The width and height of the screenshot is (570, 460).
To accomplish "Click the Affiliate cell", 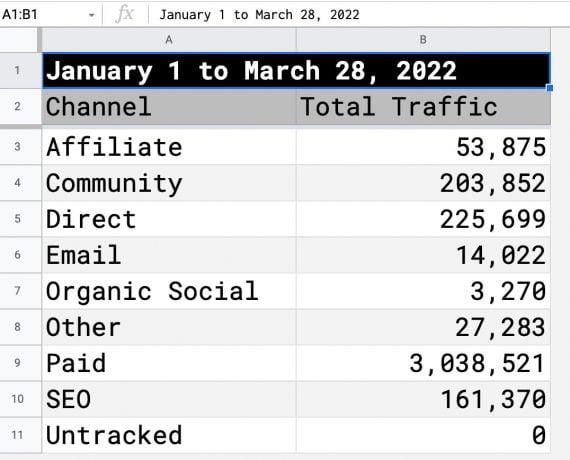I will [169, 147].
